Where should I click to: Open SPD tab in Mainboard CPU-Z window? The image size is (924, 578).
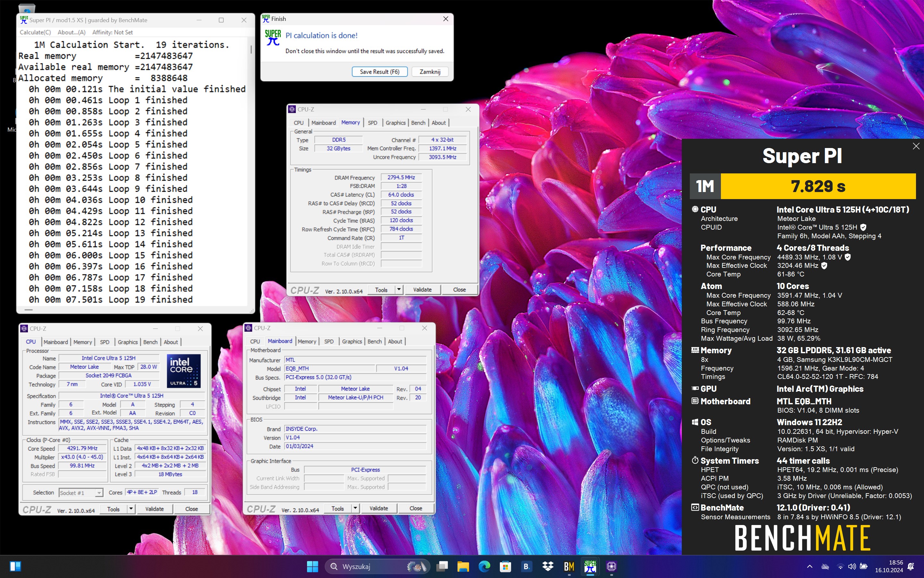(x=329, y=341)
